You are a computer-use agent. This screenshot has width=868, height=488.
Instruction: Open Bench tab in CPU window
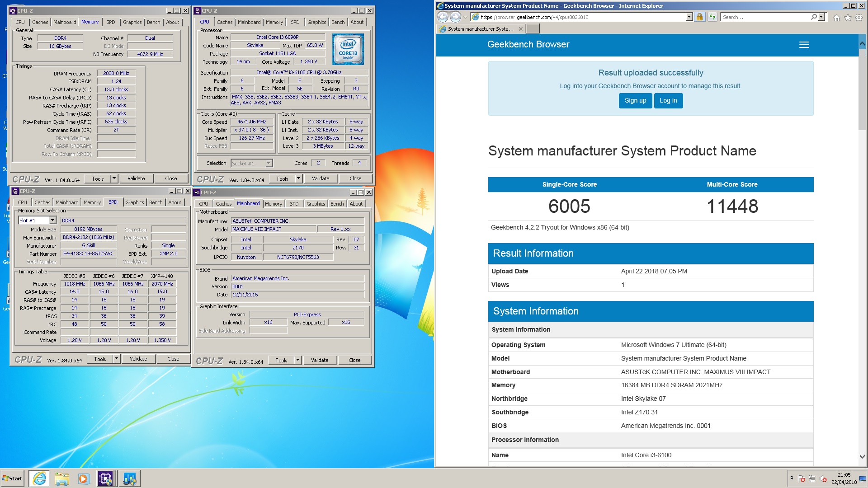tap(338, 22)
